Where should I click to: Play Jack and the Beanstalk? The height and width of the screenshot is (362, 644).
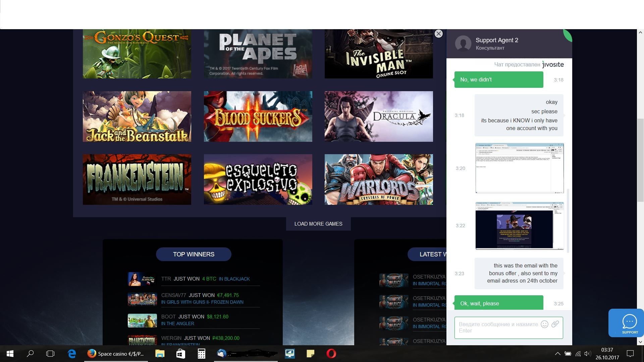coord(137,116)
